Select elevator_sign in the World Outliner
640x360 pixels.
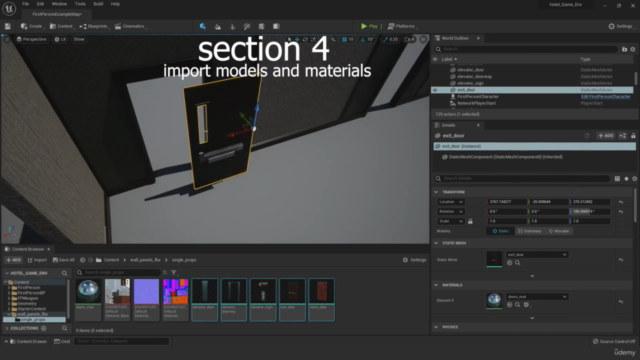click(x=470, y=83)
